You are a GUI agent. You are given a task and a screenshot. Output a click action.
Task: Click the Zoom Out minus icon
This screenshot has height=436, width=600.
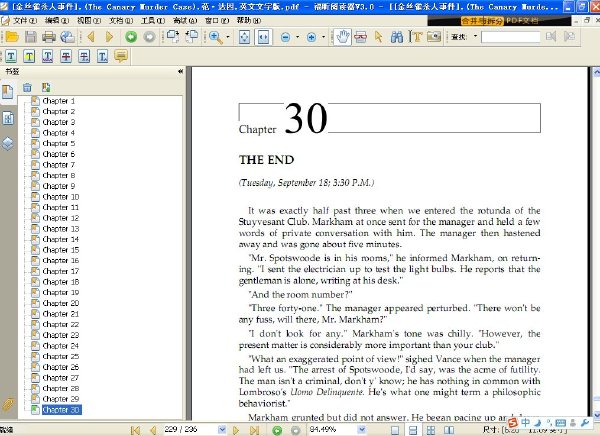click(x=285, y=37)
